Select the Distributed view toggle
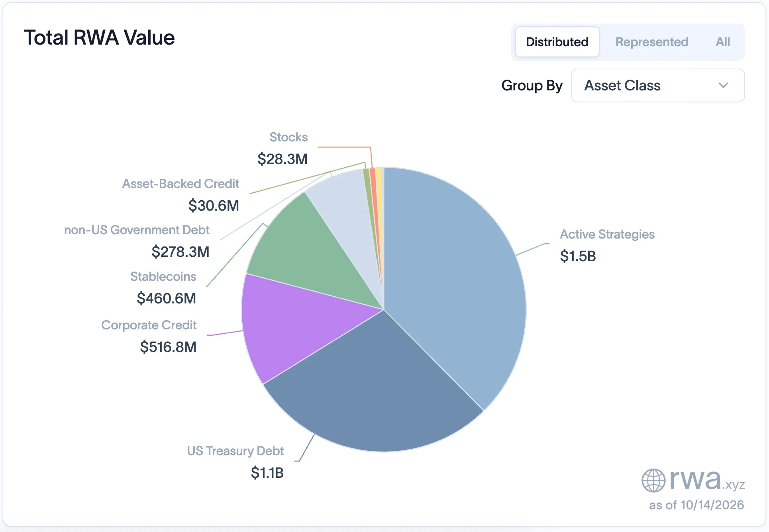 click(557, 42)
